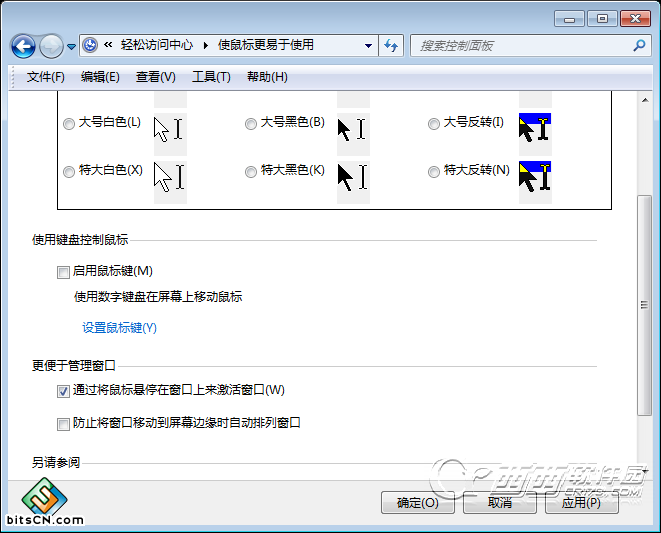Screen dimensions: 661x533
Task: Select the 大号黑色(B) radio button
Action: point(251,124)
